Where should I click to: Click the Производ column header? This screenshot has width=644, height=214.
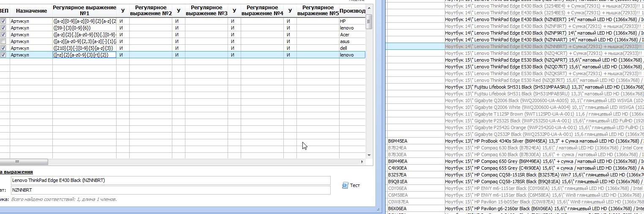[x=352, y=11]
